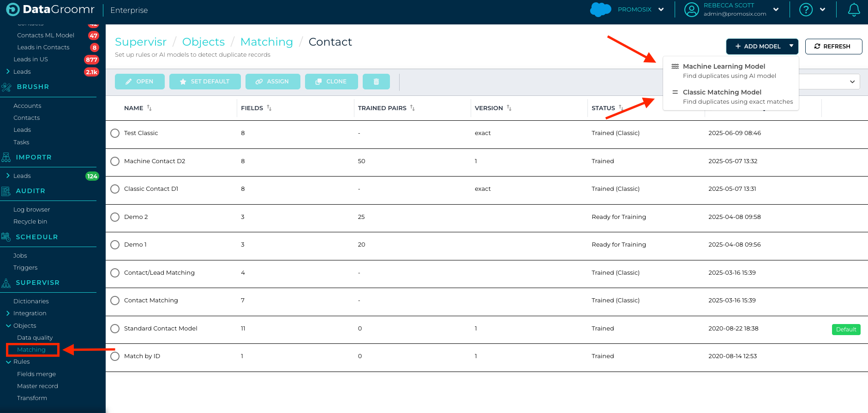The height and width of the screenshot is (413, 868).
Task: Go to Matching breadcrumb link
Action: 267,42
